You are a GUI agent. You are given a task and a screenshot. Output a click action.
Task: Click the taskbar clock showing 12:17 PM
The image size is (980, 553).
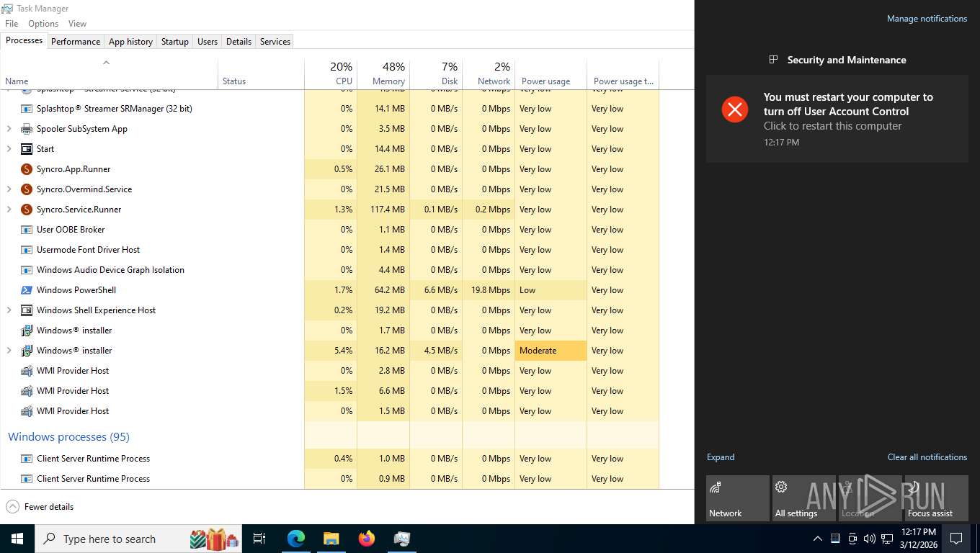pyautogui.click(x=918, y=538)
